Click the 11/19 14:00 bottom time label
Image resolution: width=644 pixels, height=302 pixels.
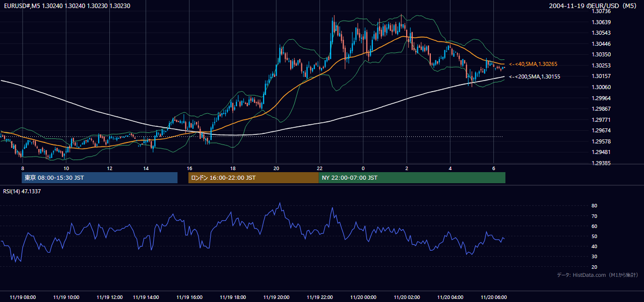pos(146,297)
